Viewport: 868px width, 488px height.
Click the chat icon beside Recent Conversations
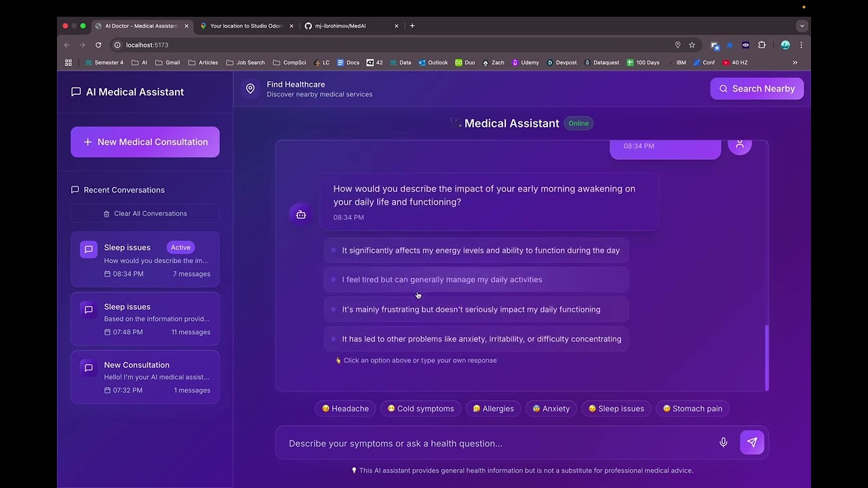(75, 190)
